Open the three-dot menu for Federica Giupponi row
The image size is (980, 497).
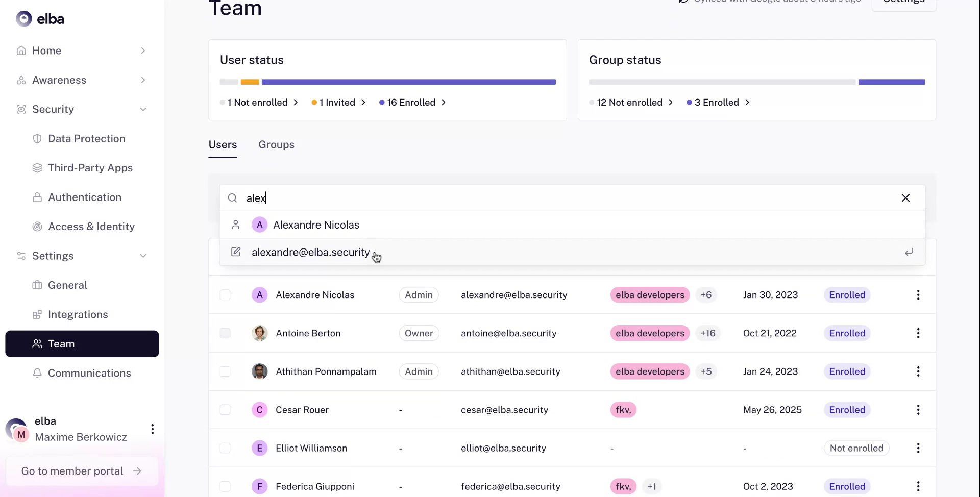[x=918, y=486]
